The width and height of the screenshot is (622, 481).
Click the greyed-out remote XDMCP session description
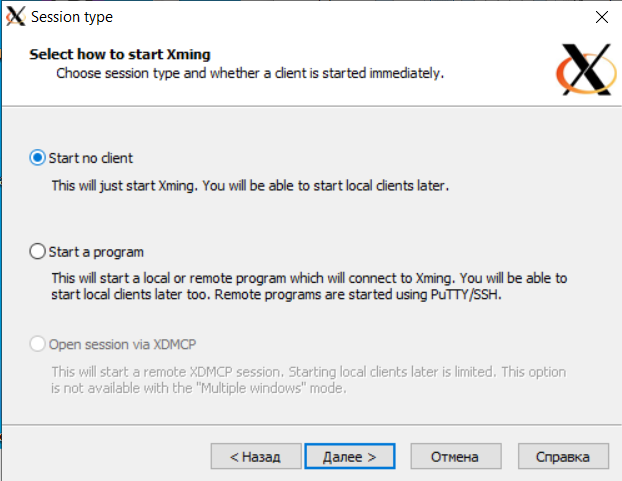(x=309, y=380)
